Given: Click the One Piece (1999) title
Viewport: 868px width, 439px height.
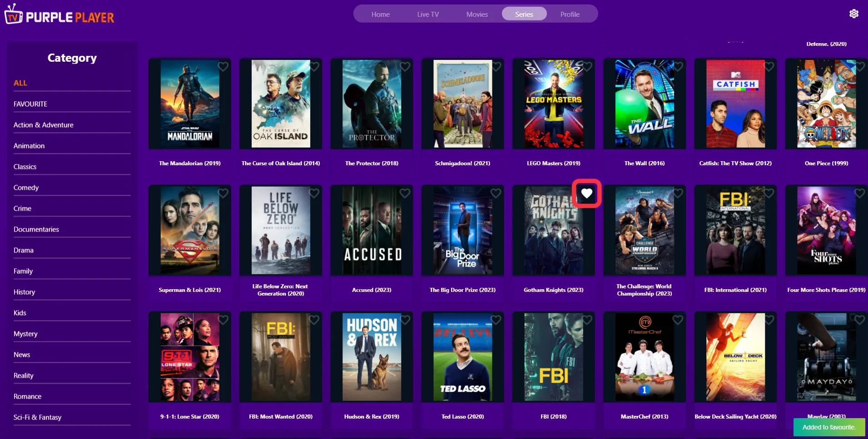Looking at the screenshot, I should click(x=826, y=163).
